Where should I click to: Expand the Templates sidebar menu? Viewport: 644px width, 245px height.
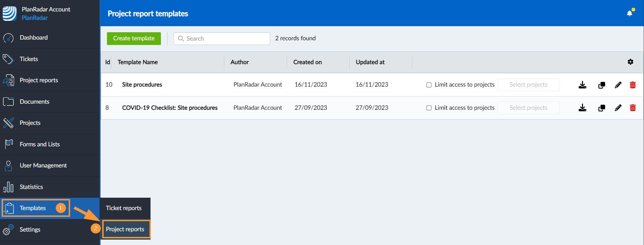[x=33, y=208]
